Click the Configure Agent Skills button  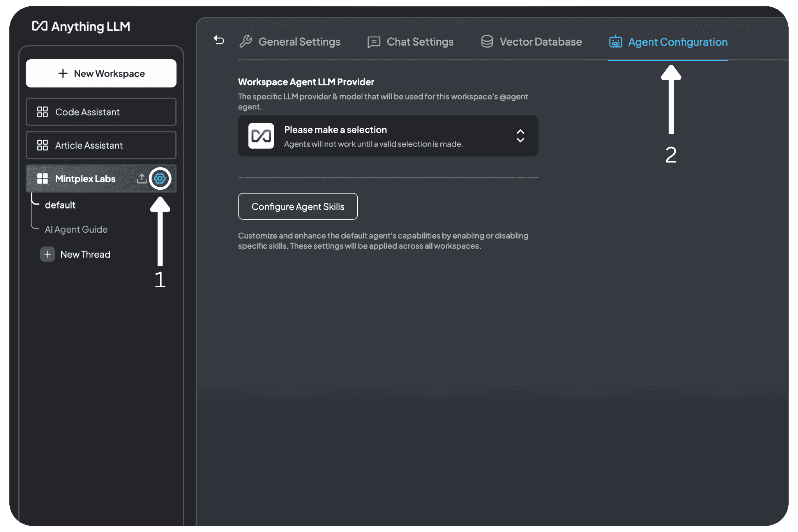coord(297,207)
